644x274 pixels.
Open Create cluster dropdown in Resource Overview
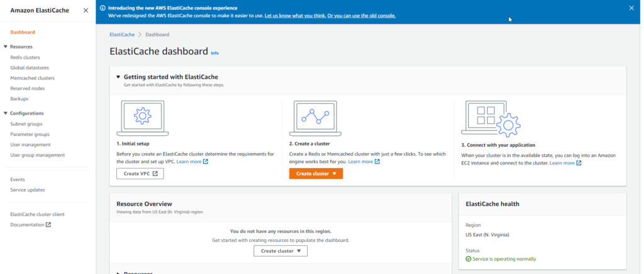[280, 251]
